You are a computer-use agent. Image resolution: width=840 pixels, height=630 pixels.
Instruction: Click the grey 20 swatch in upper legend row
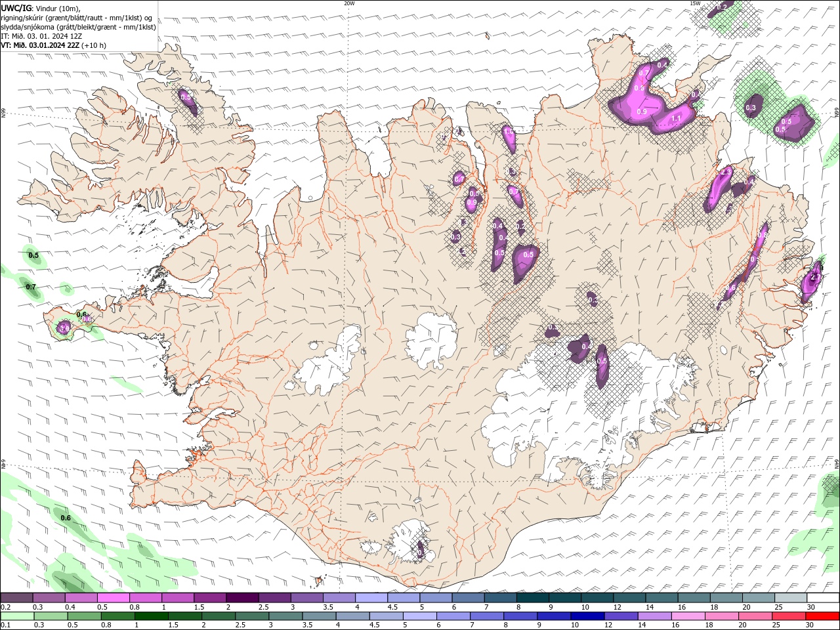click(757, 598)
